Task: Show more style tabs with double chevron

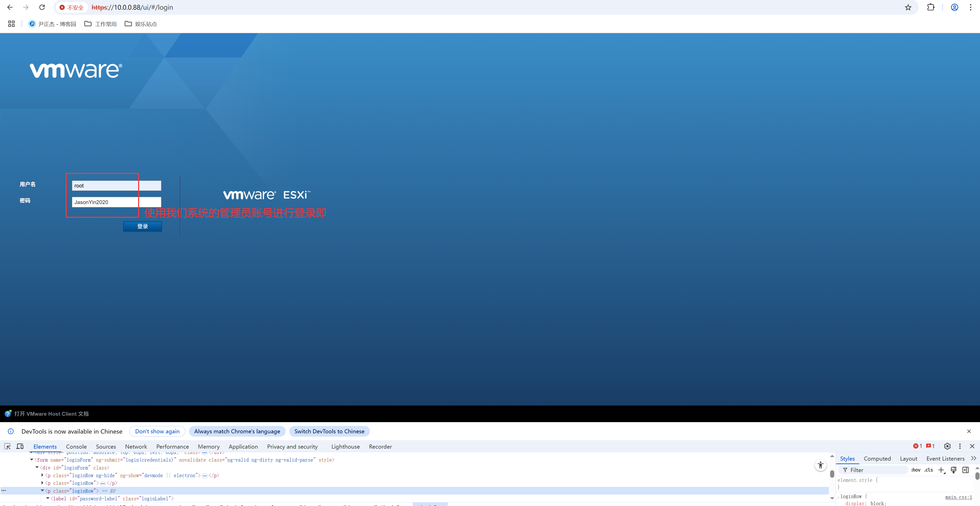Action: point(974,459)
